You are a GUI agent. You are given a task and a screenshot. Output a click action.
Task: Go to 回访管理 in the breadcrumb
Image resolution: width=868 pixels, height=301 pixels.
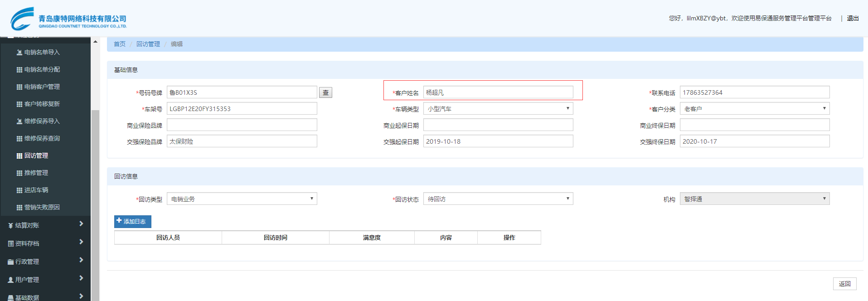pyautogui.click(x=148, y=44)
